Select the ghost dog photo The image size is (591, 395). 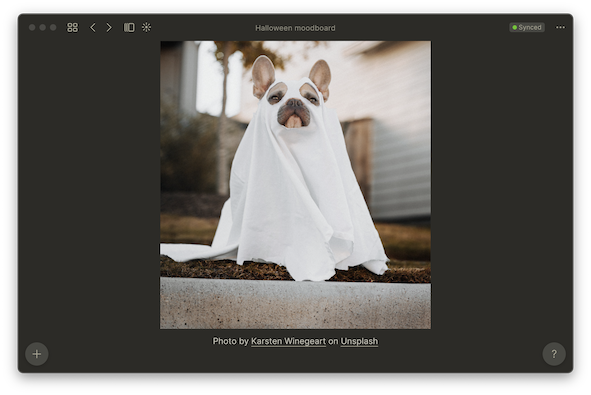[296, 185]
